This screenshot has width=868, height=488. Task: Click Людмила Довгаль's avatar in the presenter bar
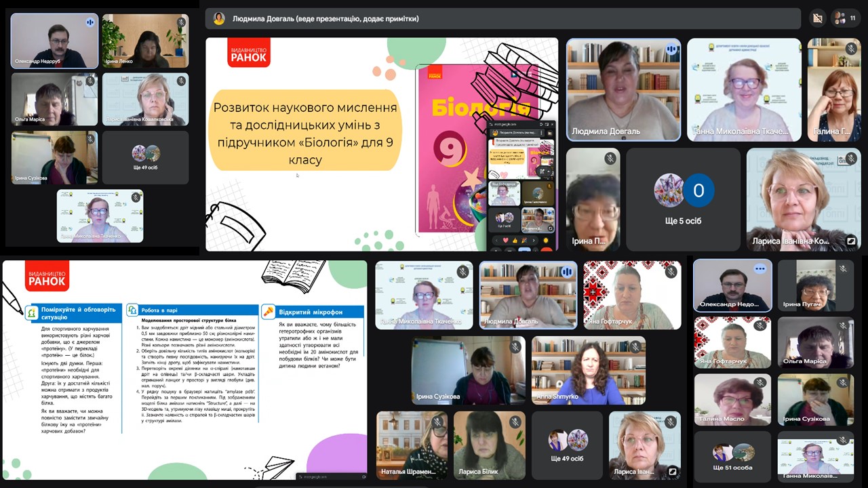click(x=218, y=18)
